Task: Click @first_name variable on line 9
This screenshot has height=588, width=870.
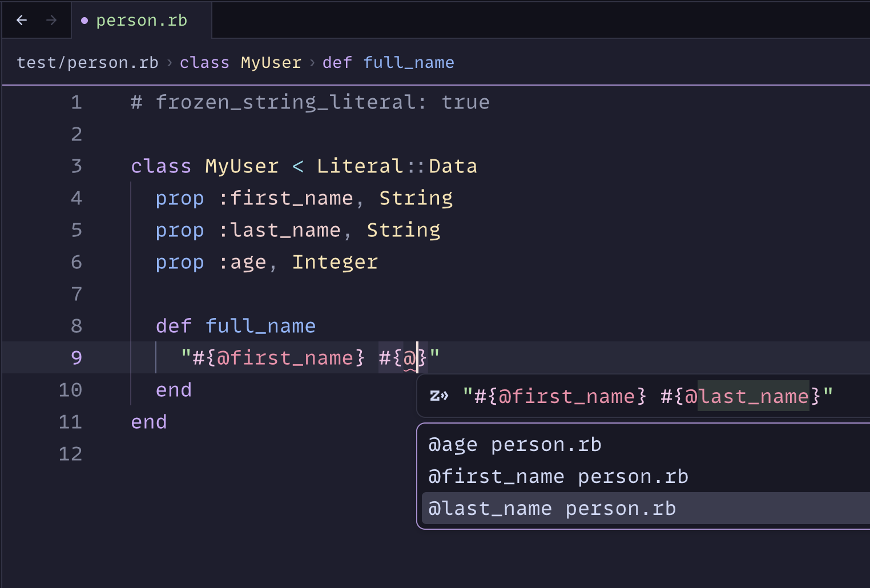Action: point(285,358)
